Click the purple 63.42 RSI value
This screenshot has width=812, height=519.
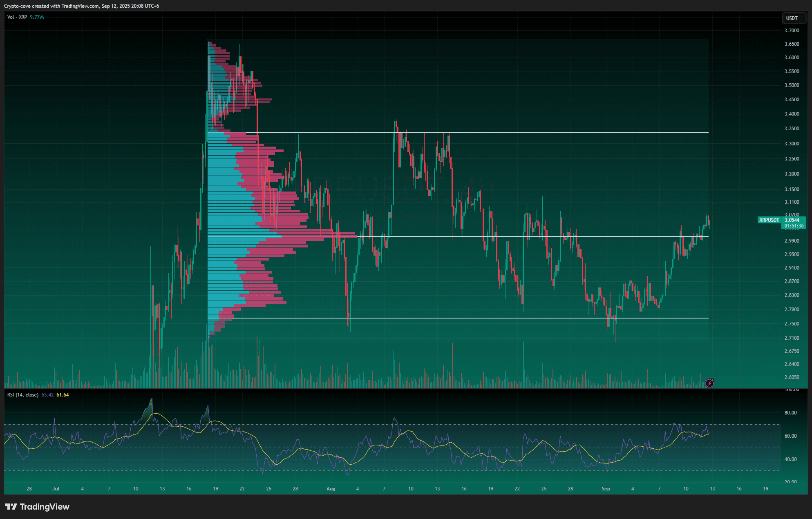pyautogui.click(x=47, y=395)
